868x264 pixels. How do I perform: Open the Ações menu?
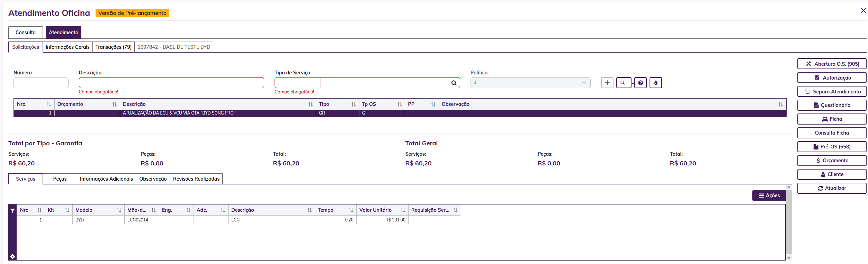pos(769,195)
